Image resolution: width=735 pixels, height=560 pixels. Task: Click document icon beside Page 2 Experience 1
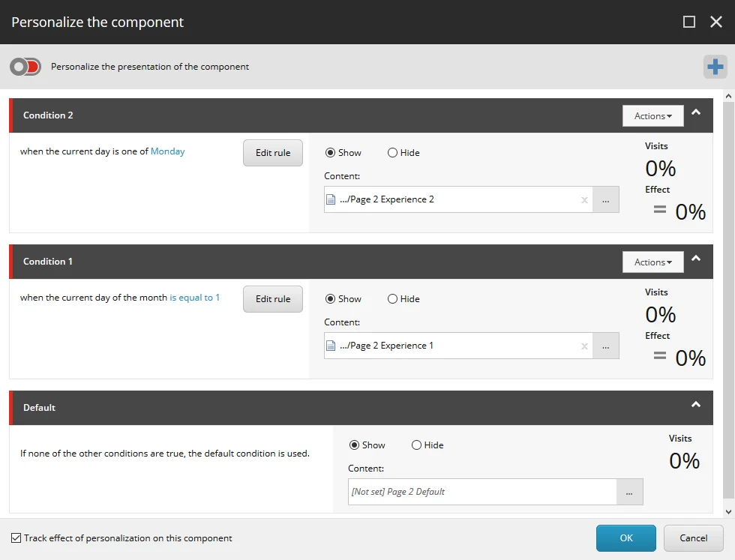[x=331, y=346]
